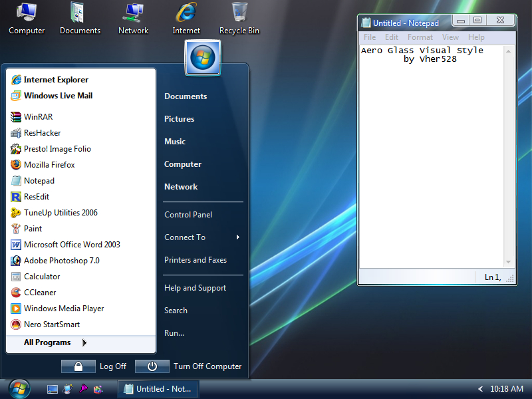The height and width of the screenshot is (399, 532).
Task: Click the system clock showing 10:18 AM
Action: (506, 389)
